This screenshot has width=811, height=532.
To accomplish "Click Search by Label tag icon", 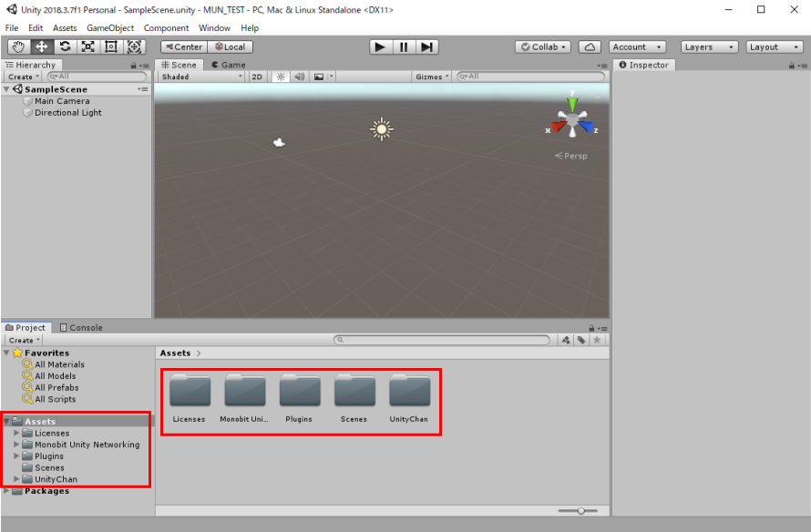I will pos(581,340).
